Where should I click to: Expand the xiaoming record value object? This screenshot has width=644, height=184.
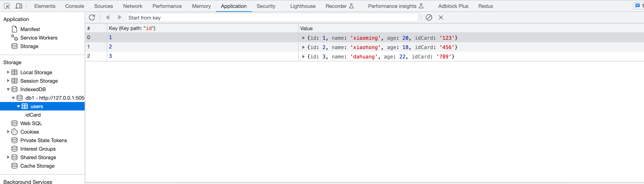coord(303,38)
